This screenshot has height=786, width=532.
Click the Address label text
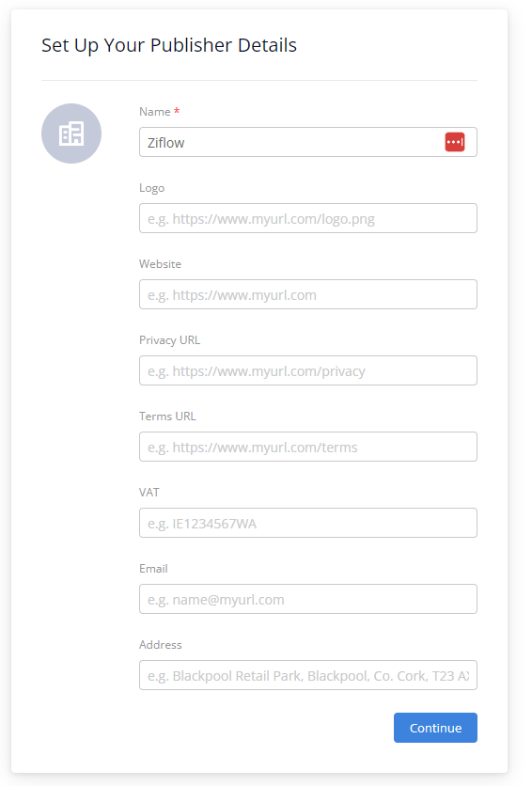[x=161, y=645]
